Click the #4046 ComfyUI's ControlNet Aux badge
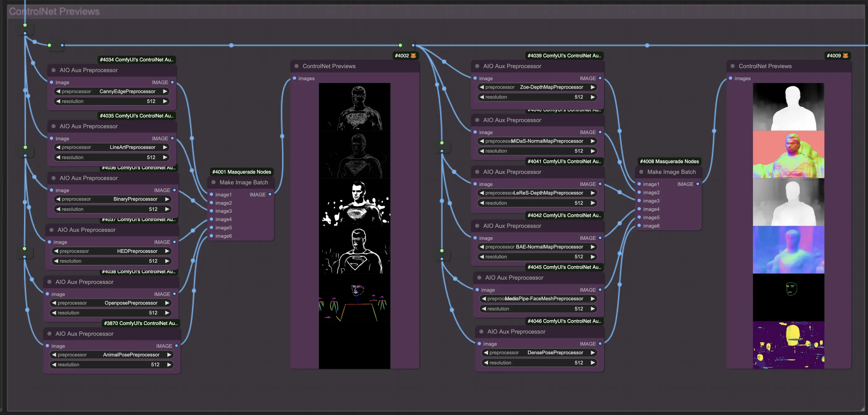This screenshot has width=868, height=415. (x=564, y=321)
